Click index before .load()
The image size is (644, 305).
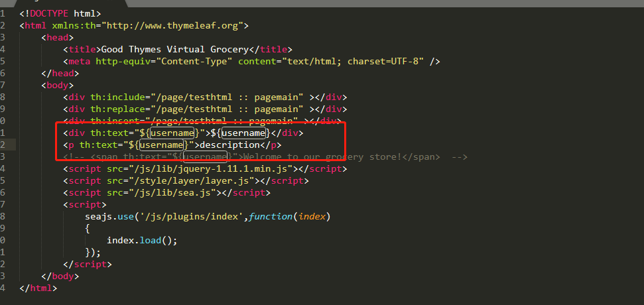pyautogui.click(x=120, y=240)
